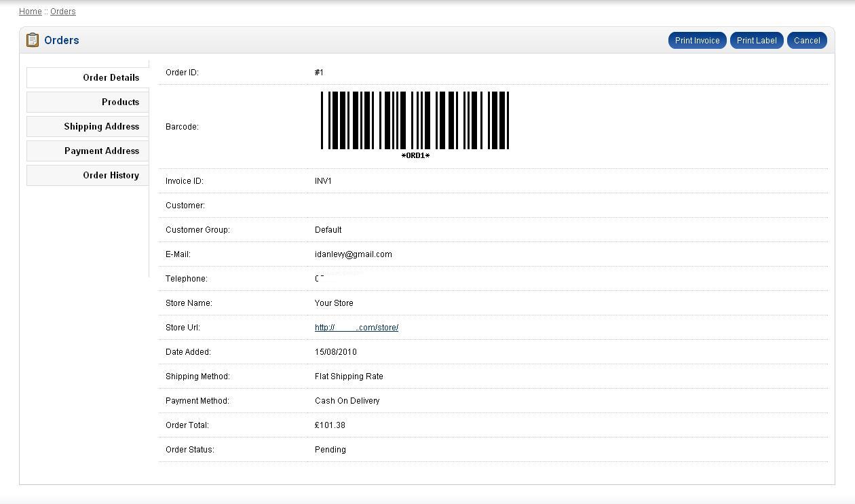Click the E-Mail: label
The height and width of the screenshot is (504, 855).
tap(178, 254)
